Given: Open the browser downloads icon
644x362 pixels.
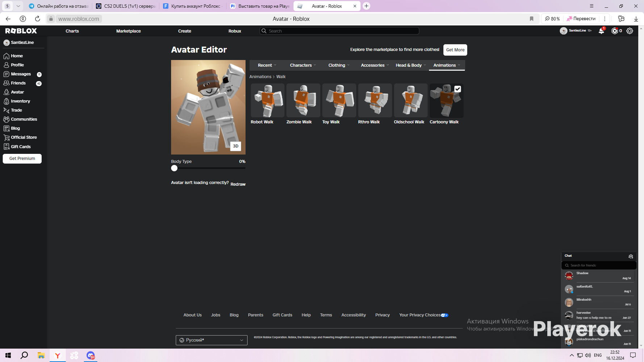Looking at the screenshot, I should [636, 19].
